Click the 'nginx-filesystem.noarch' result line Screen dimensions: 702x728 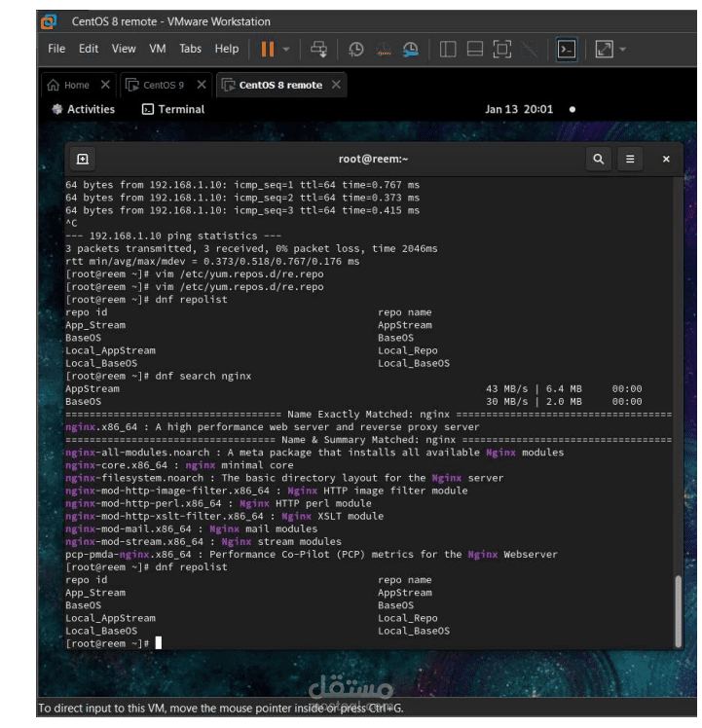click(284, 478)
